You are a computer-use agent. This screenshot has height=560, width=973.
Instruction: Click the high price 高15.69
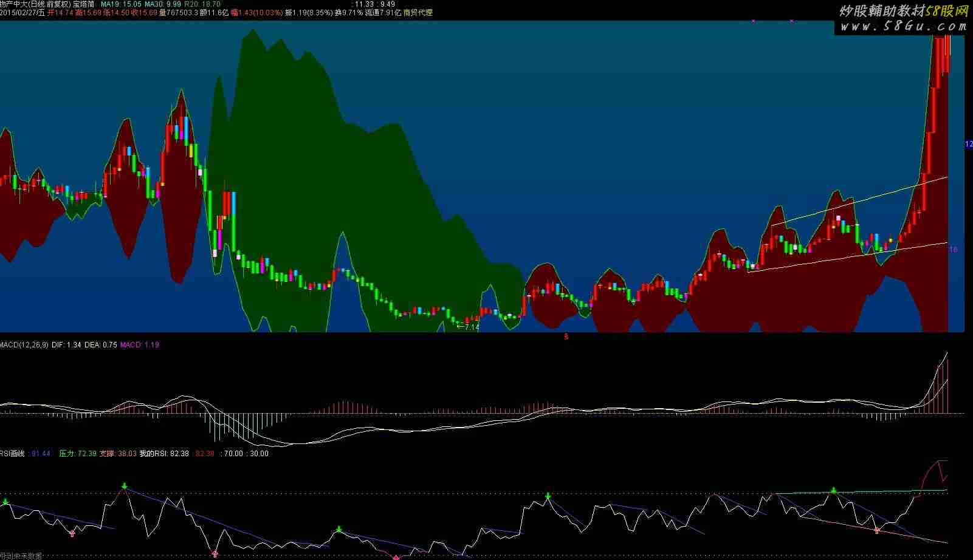[x=89, y=12]
